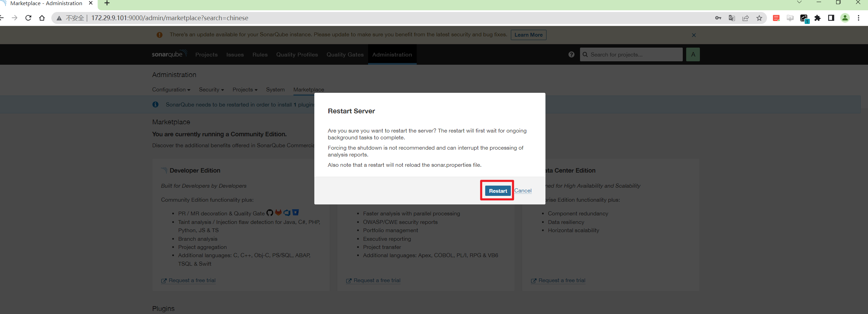Expand the Configuration dropdown
The height and width of the screenshot is (314, 868).
pyautogui.click(x=171, y=90)
